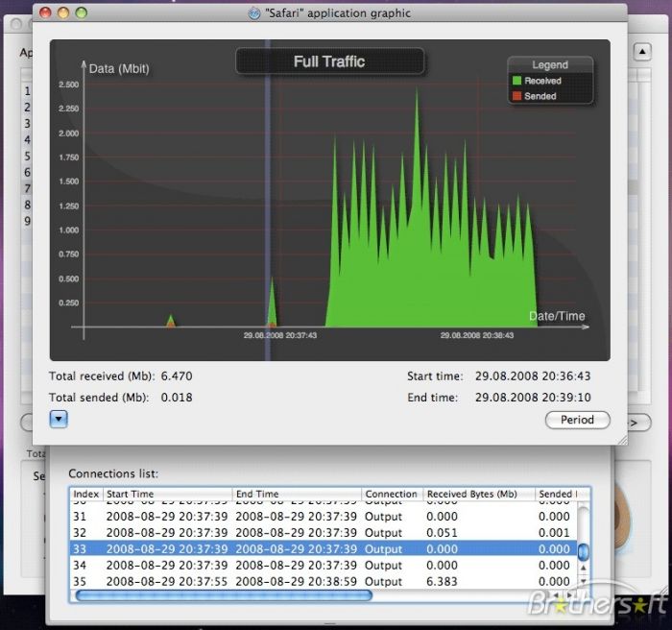Screen dimensions: 672x630
Task: Collapse the connections list with the blue triangle button
Action: click(x=59, y=419)
